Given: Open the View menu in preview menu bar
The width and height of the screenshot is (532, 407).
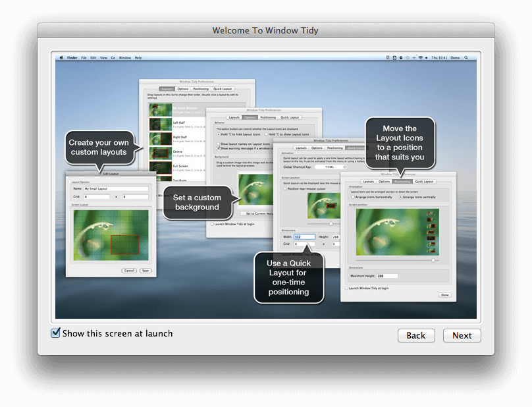Looking at the screenshot, I should [x=103, y=58].
